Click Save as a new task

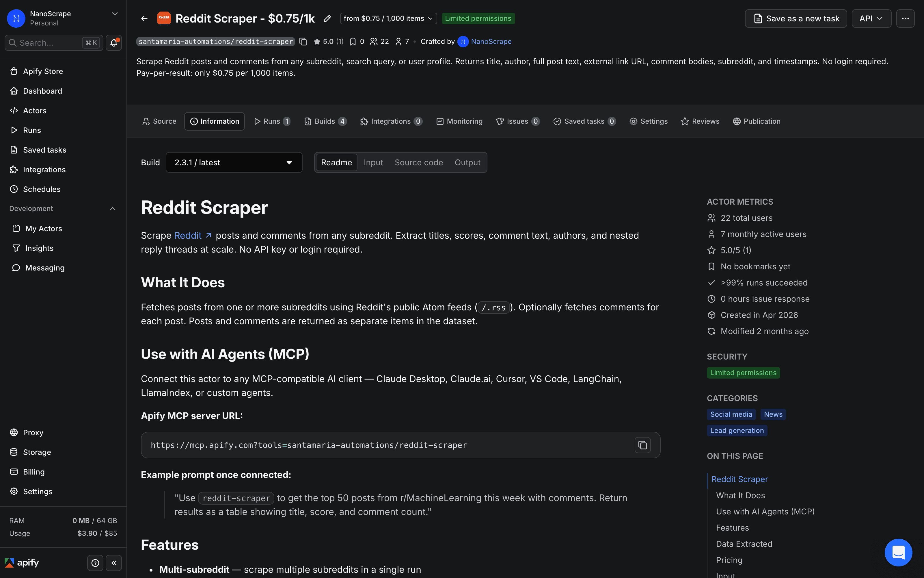(796, 18)
